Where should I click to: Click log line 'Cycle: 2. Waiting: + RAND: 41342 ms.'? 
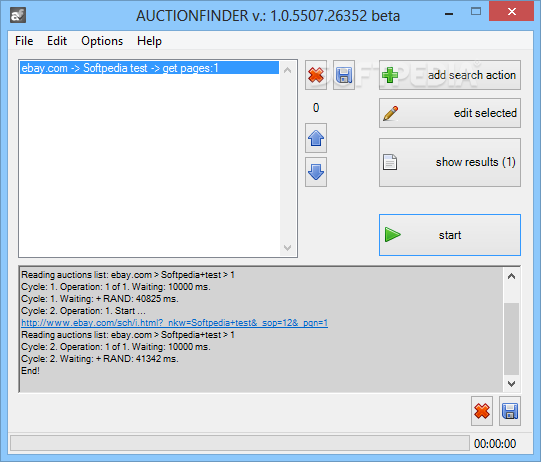pyautogui.click(x=100, y=359)
